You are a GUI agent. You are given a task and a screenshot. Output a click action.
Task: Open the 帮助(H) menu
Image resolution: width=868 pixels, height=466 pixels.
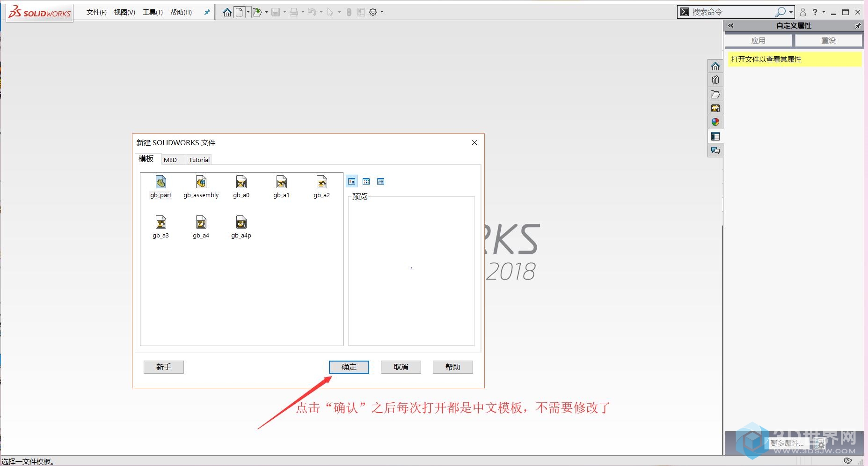pyautogui.click(x=181, y=12)
